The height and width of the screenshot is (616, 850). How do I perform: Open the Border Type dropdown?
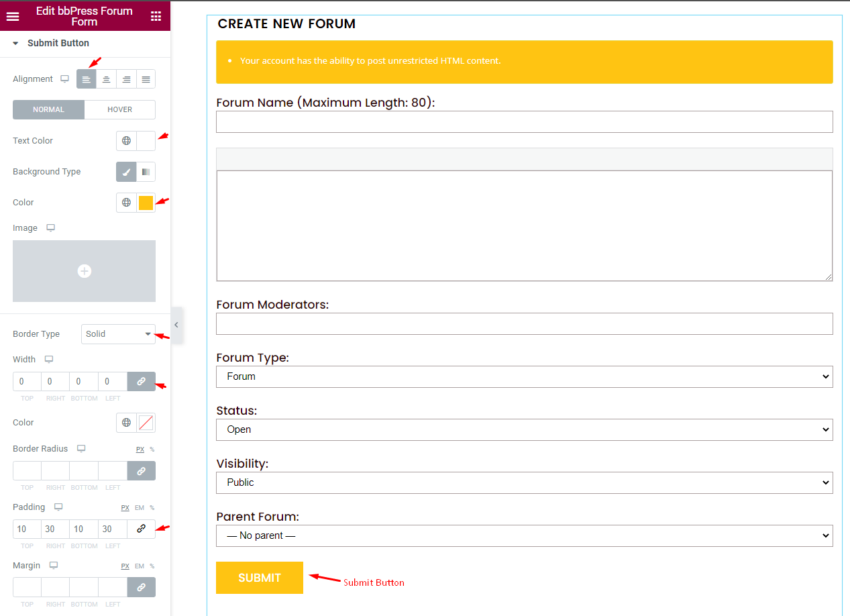pyautogui.click(x=118, y=334)
